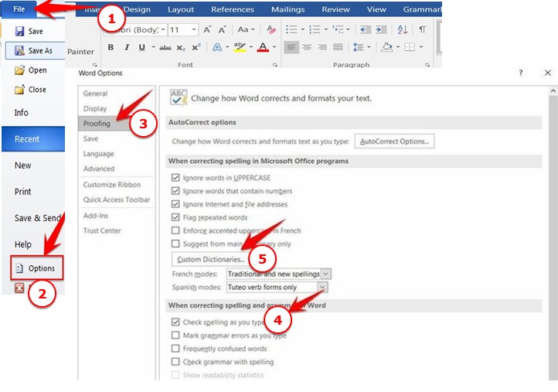Apply red font color
Screen dimensions: 558x392
tap(263, 47)
